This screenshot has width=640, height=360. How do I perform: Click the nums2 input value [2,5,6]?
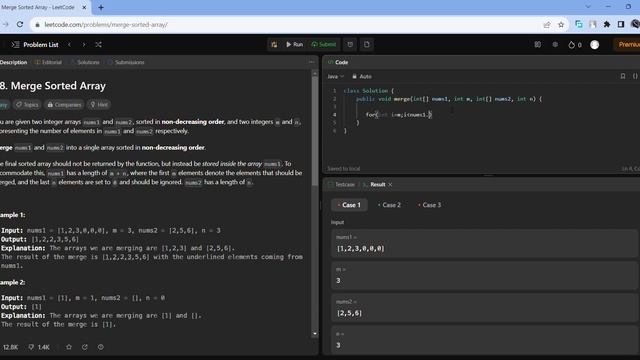[x=349, y=313]
